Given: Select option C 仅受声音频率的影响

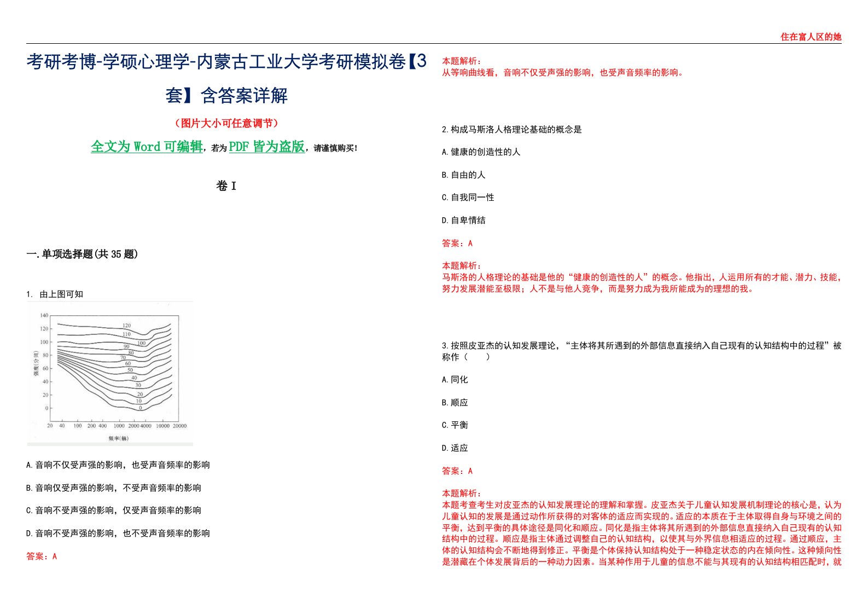Looking at the screenshot, I should point(113,511).
